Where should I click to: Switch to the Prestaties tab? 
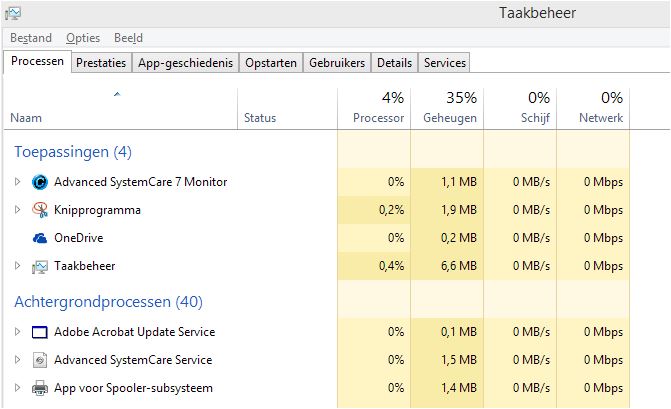[x=101, y=63]
